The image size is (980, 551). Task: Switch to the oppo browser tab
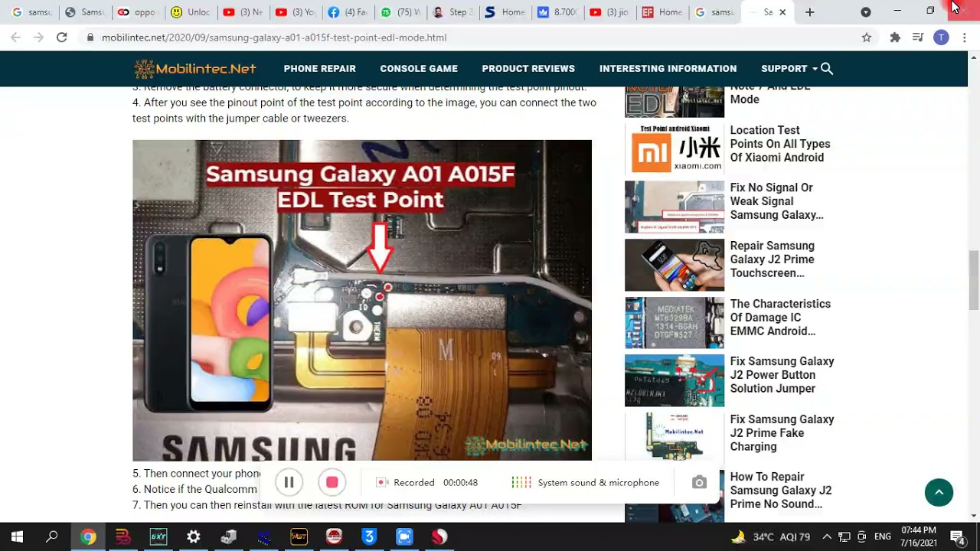click(x=136, y=12)
